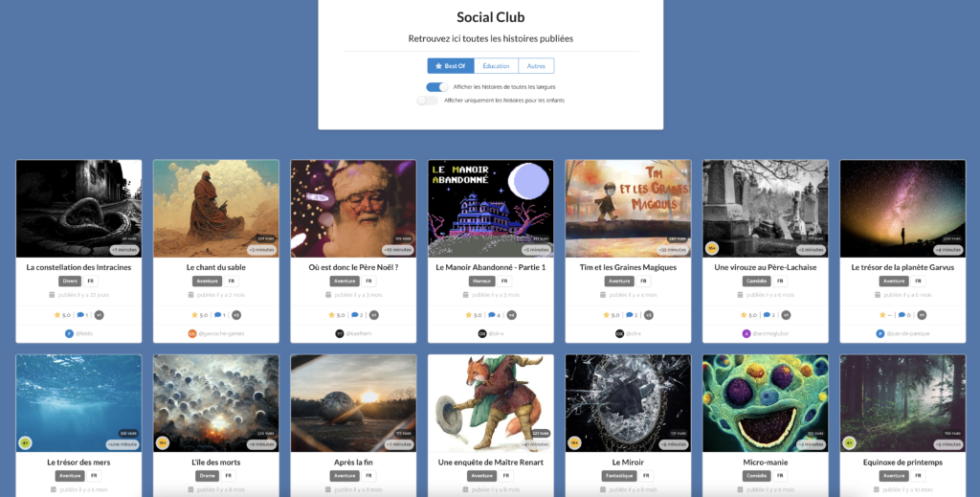Open comments bubble on Le chant du sable
The image size is (980, 497).
(x=219, y=315)
